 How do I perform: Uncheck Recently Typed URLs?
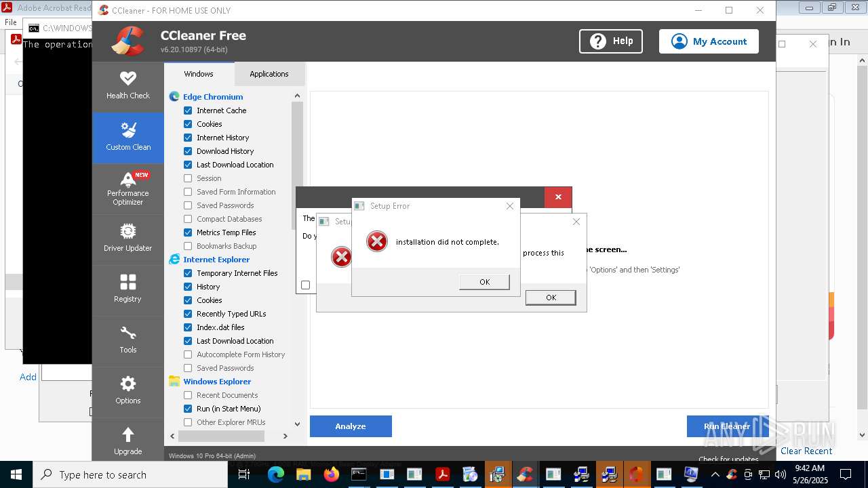(x=188, y=314)
